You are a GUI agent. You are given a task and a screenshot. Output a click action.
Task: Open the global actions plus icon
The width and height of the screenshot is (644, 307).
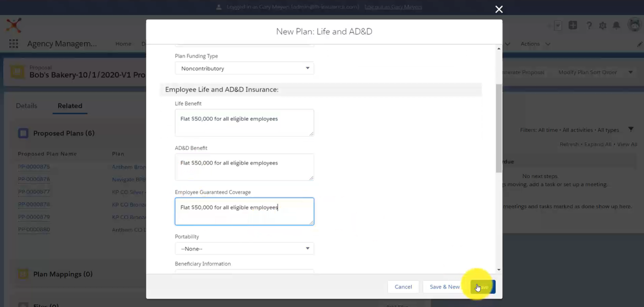click(573, 25)
